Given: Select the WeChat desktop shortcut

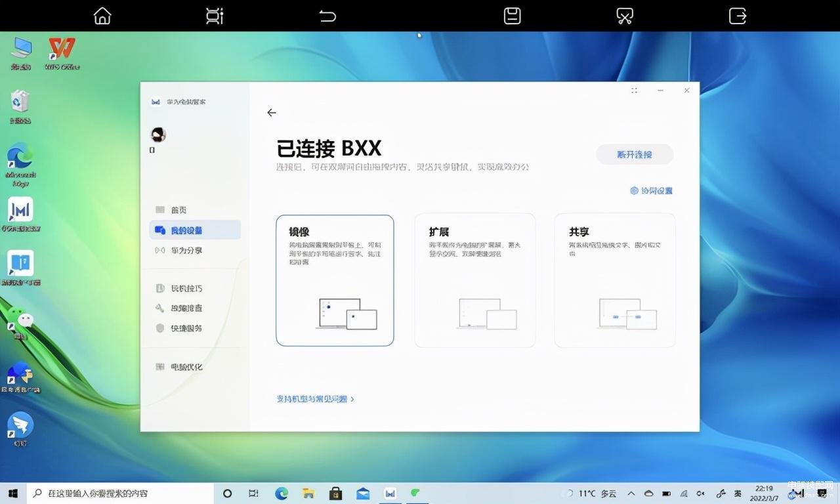Looking at the screenshot, I should pos(20,322).
